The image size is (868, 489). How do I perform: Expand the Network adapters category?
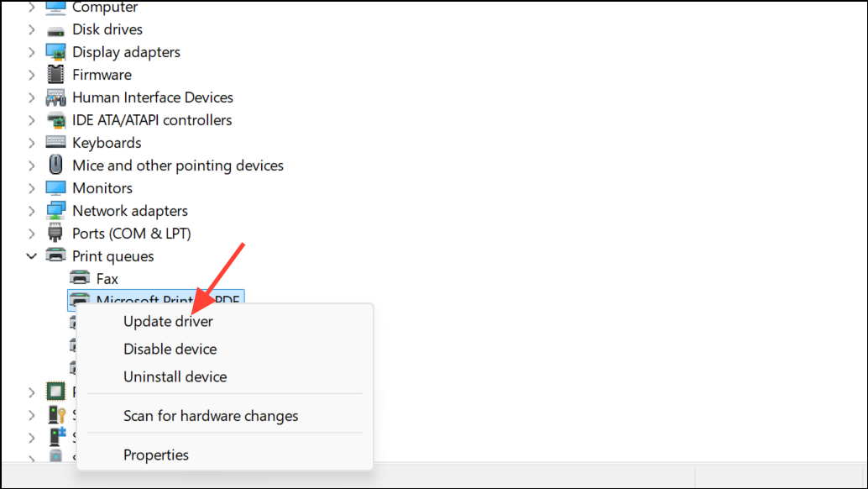pyautogui.click(x=32, y=211)
